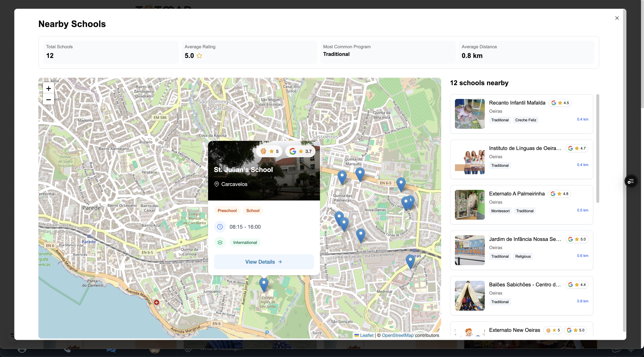Click the School tag in the popup

tap(253, 211)
